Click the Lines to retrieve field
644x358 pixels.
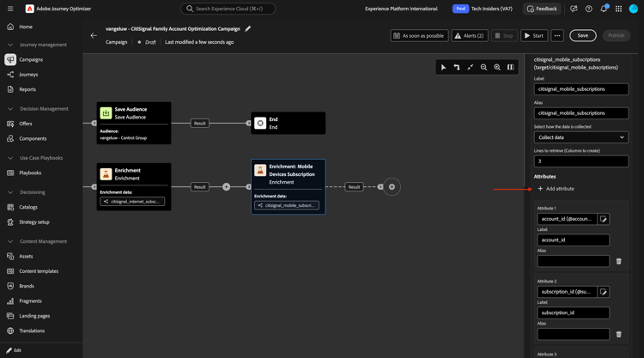[x=581, y=161]
